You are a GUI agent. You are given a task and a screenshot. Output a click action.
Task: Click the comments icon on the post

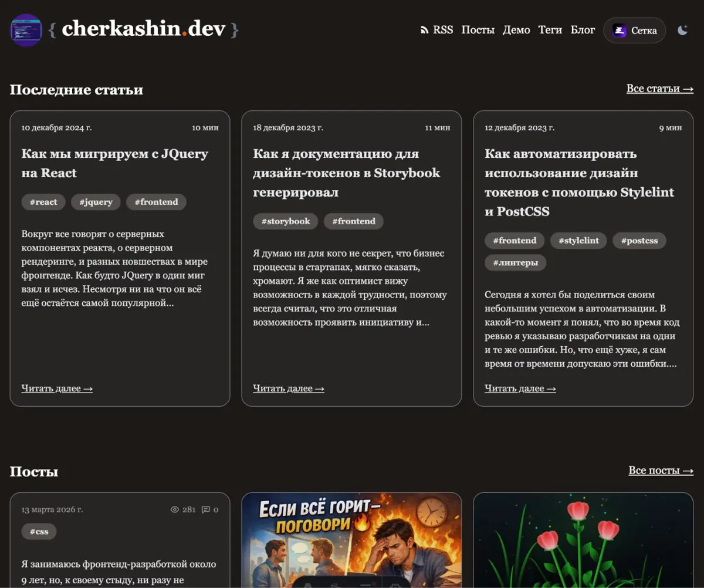pyautogui.click(x=205, y=509)
